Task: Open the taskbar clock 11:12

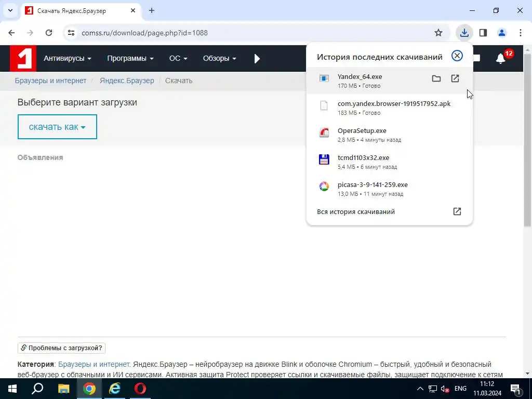Action: pyautogui.click(x=487, y=389)
